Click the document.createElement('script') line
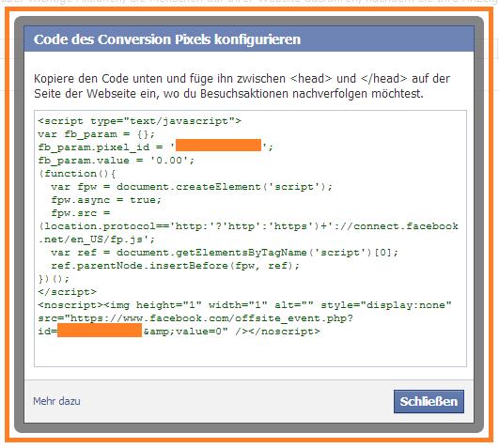 click(x=192, y=187)
